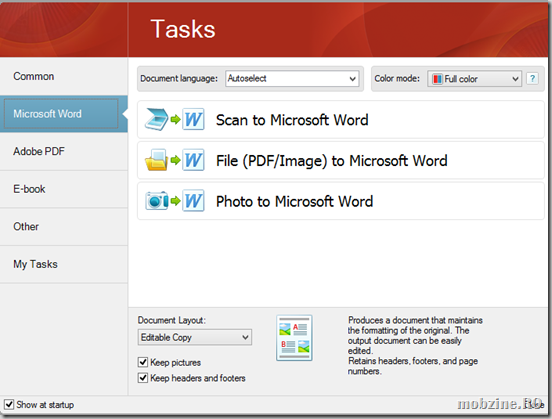Open help with the question mark icon
This screenshot has width=552, height=419.
click(532, 78)
